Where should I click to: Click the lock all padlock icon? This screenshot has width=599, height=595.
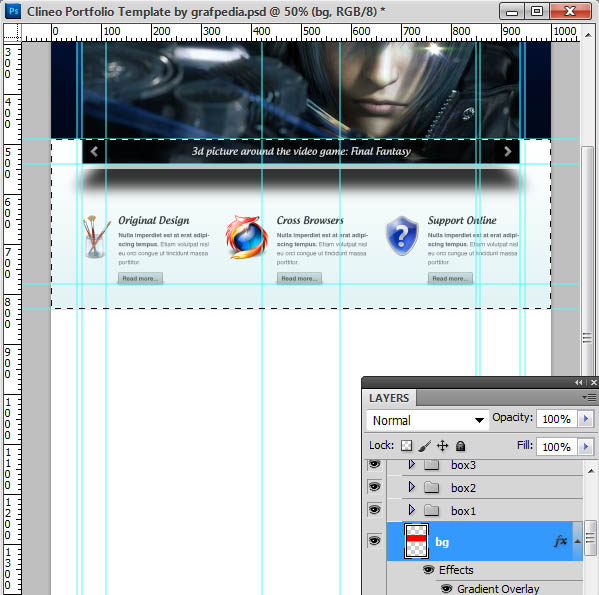pyautogui.click(x=460, y=446)
